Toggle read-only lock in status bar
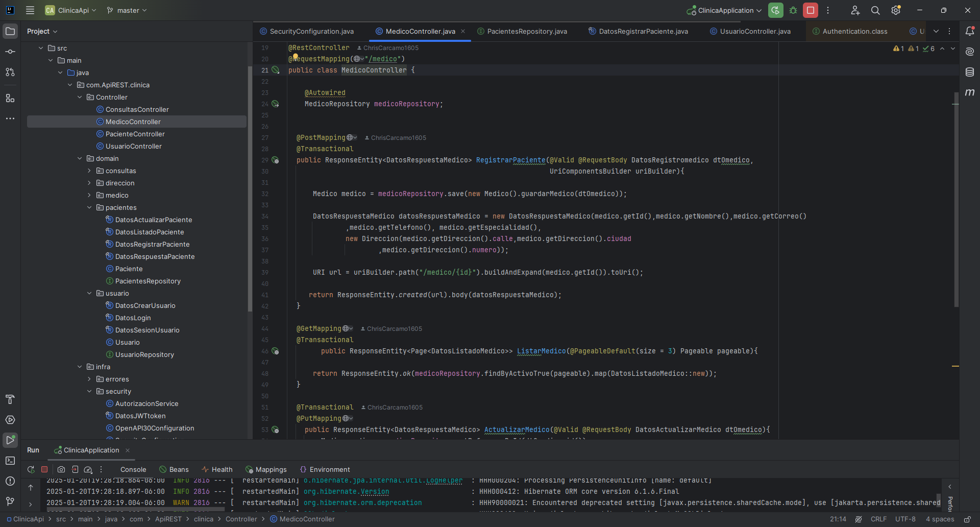Image resolution: width=980 pixels, height=527 pixels. click(x=967, y=519)
